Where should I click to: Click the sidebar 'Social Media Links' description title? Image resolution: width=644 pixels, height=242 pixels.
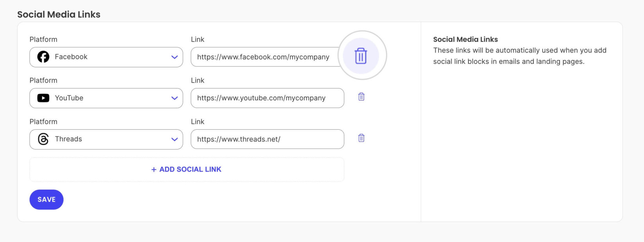[466, 40]
